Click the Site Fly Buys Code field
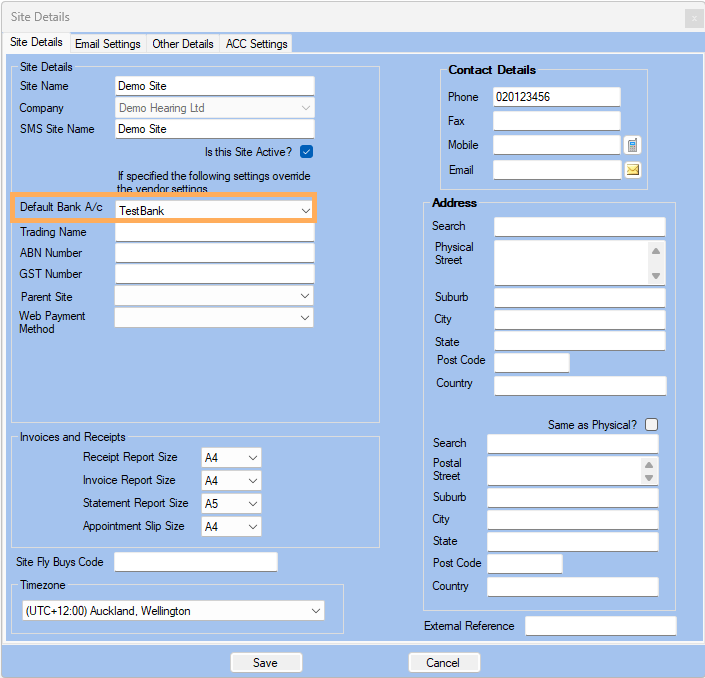The image size is (705, 678). [x=195, y=562]
